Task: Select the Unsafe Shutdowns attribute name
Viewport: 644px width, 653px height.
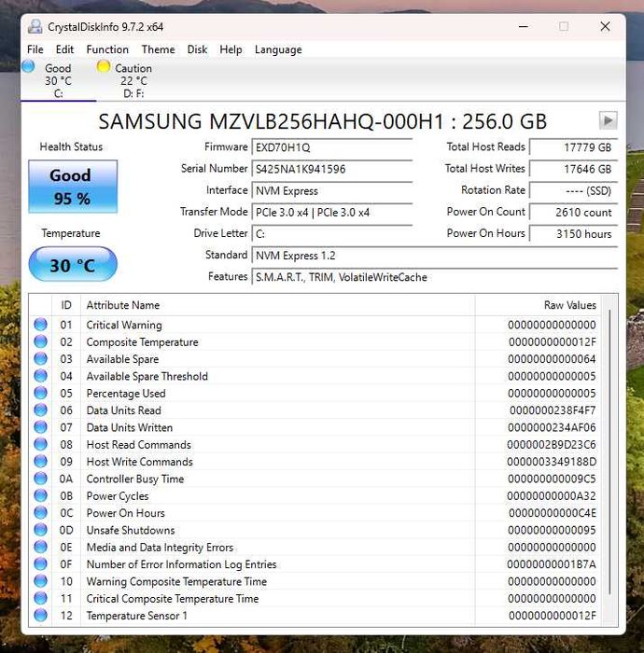Action: (131, 530)
